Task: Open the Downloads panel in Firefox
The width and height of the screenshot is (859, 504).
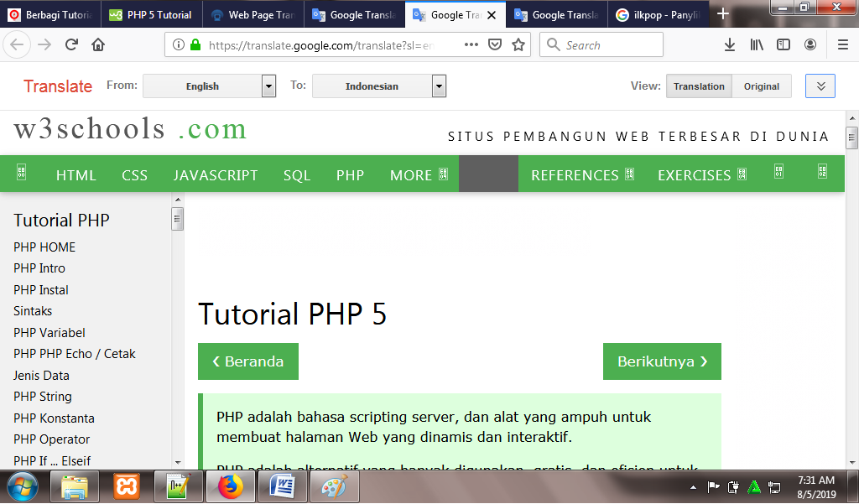Action: point(729,44)
